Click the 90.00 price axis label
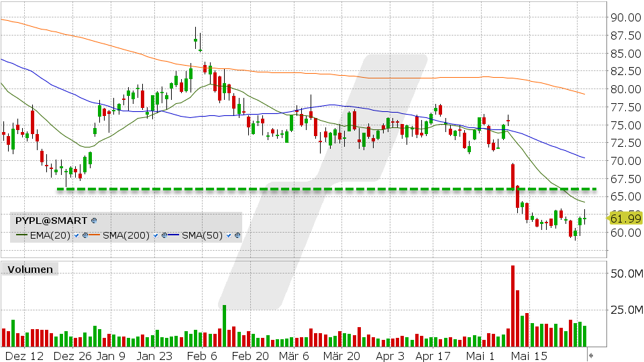The height and width of the screenshot is (362, 644). pyautogui.click(x=625, y=17)
